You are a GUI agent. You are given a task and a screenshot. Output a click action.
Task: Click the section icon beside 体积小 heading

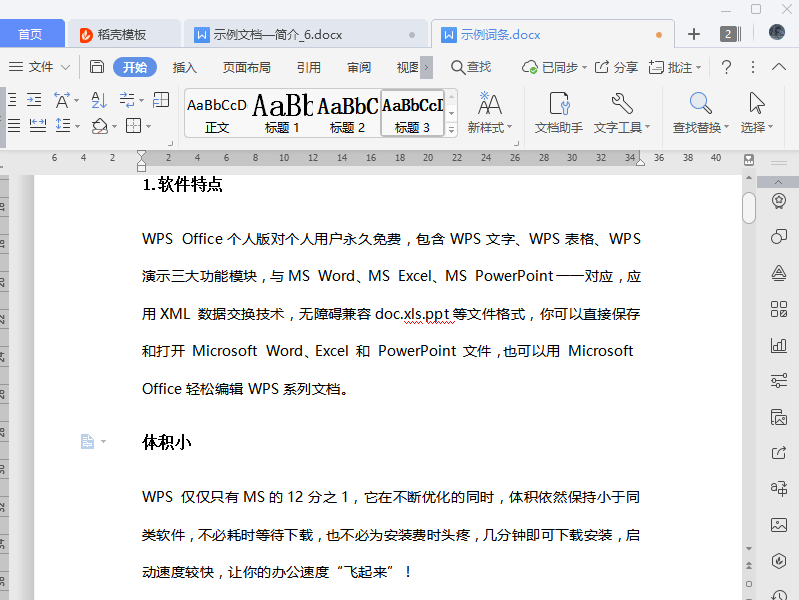[88, 441]
